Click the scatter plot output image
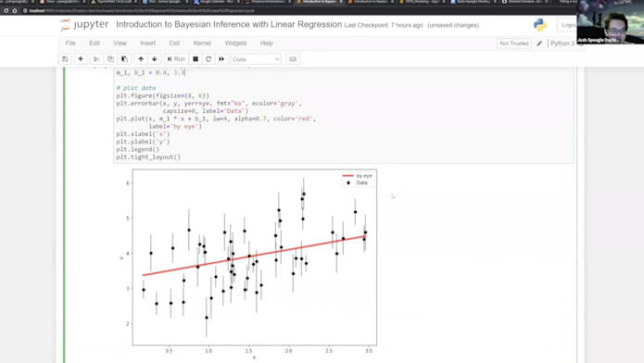The width and height of the screenshot is (644, 363). pyautogui.click(x=248, y=264)
